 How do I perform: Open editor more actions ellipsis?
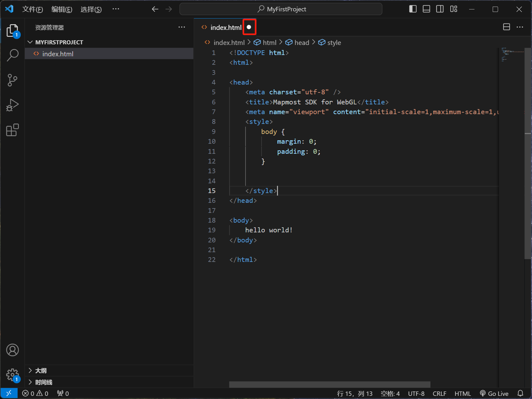(x=520, y=27)
